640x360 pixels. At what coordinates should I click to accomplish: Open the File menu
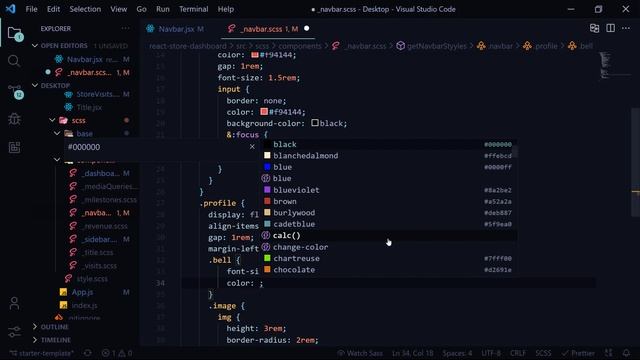[31, 9]
